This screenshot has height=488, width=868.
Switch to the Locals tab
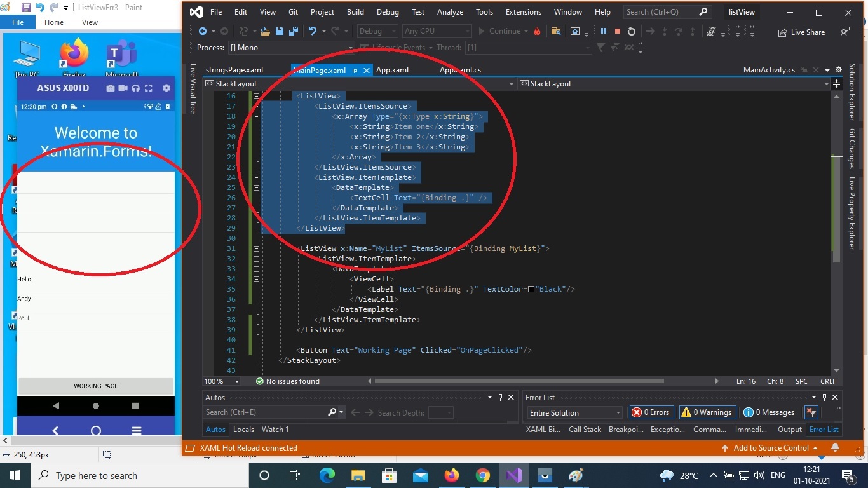click(x=243, y=430)
